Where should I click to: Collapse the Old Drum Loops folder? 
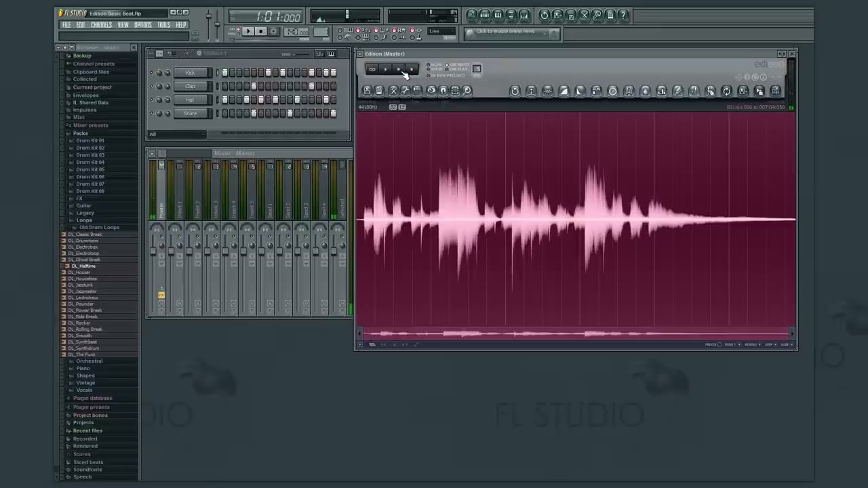[x=99, y=227]
